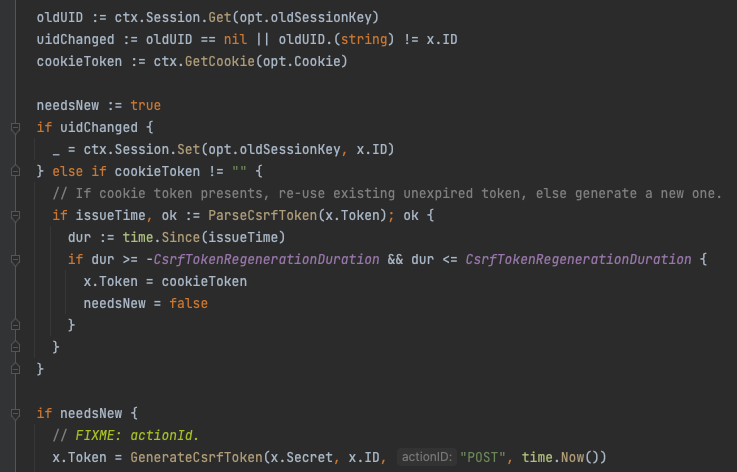
Task: Click fold-end marker beside brace closing issueTime block
Action: click(16, 347)
